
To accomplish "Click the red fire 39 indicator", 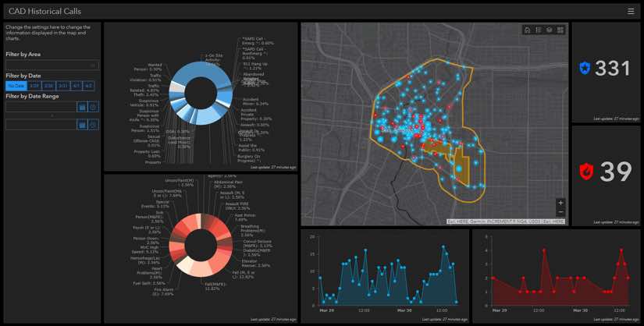I will pyautogui.click(x=606, y=172).
